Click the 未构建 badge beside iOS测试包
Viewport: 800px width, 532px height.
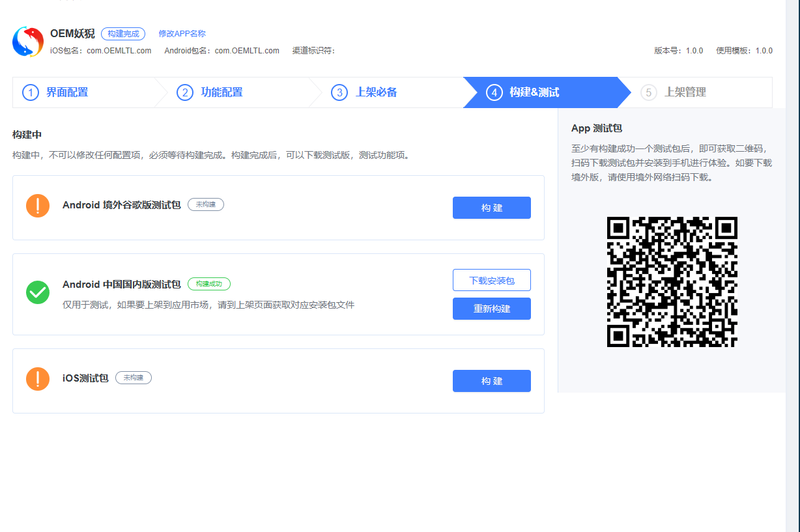click(x=134, y=378)
